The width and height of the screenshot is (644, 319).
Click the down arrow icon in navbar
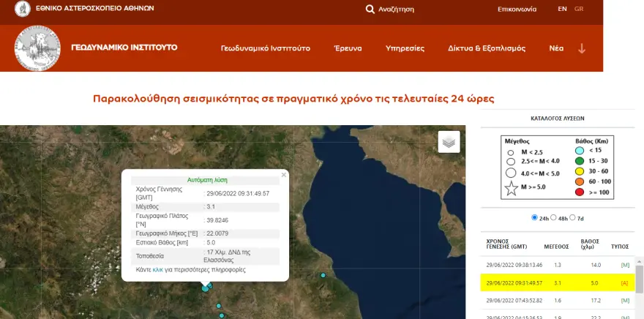pyautogui.click(x=582, y=48)
